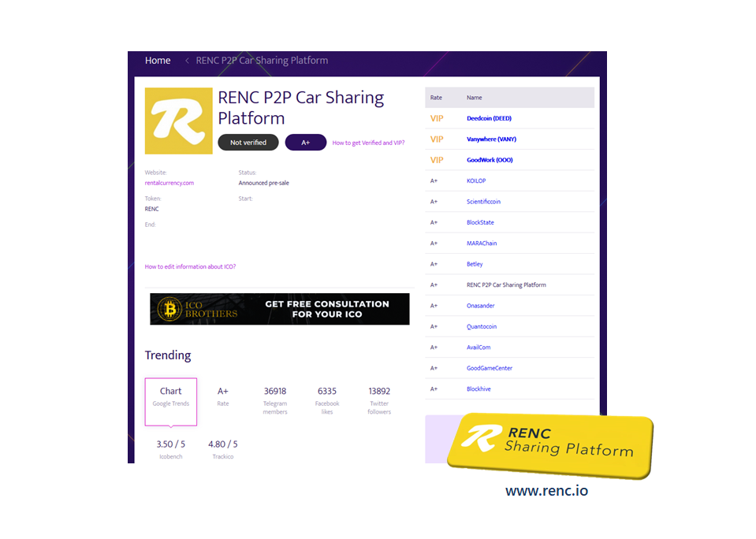Open How to edit information about ICO link
This screenshot has height=539, width=756.
tap(190, 266)
